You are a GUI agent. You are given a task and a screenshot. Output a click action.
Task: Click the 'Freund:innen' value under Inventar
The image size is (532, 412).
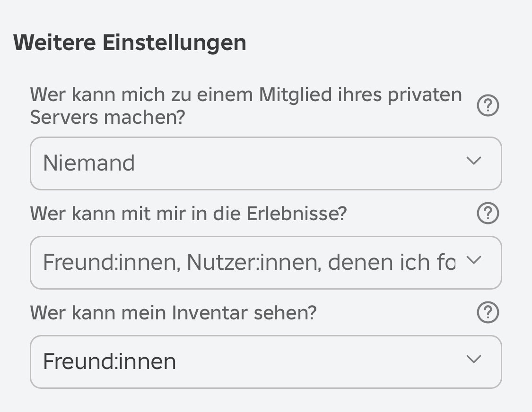[109, 361]
